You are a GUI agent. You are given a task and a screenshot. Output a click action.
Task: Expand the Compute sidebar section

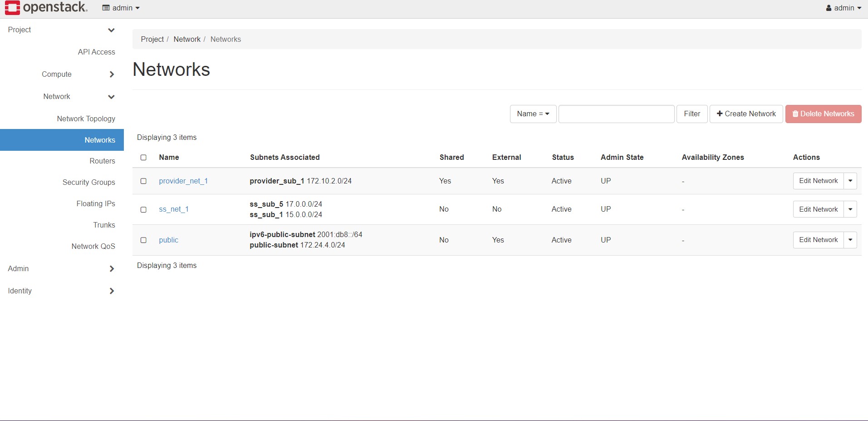tap(111, 74)
